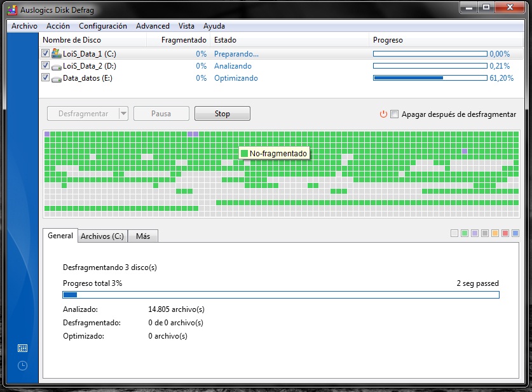Uncheck the Data_datos (E:) disk checkbox
The height and width of the screenshot is (392, 532).
tap(46, 78)
